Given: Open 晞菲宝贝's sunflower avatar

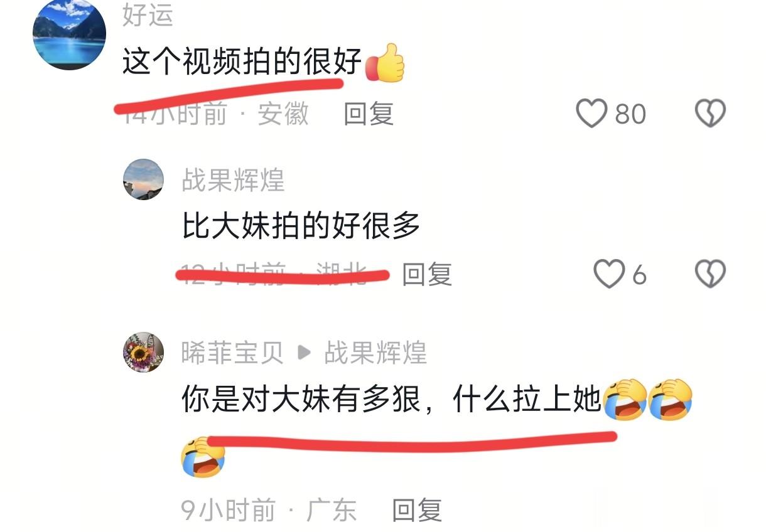Looking at the screenshot, I should click(143, 353).
